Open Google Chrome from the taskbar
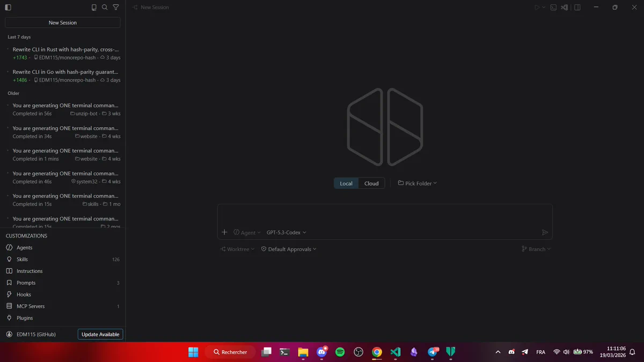644x362 pixels. pos(377,352)
